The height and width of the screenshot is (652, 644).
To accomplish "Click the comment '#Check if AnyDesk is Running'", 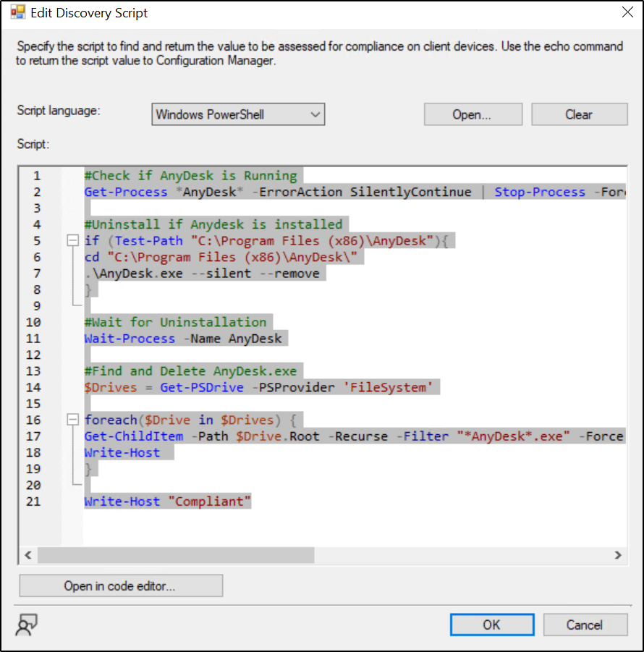I will pos(191,175).
